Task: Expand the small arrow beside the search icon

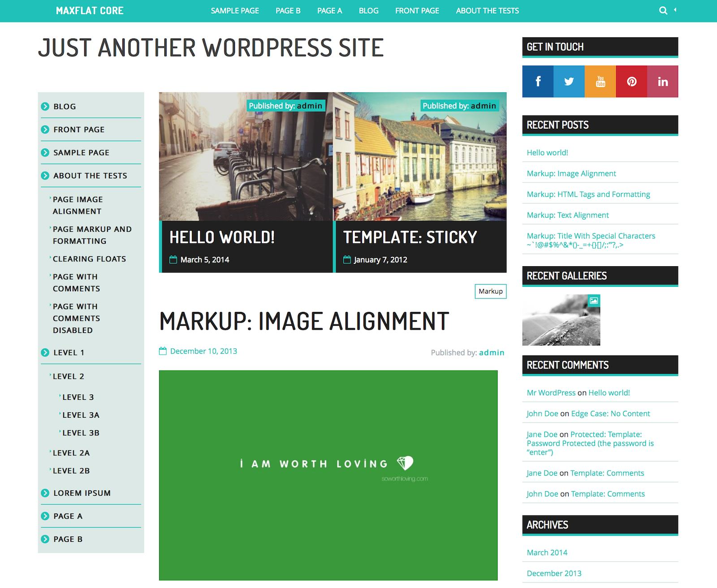Action: [x=675, y=10]
